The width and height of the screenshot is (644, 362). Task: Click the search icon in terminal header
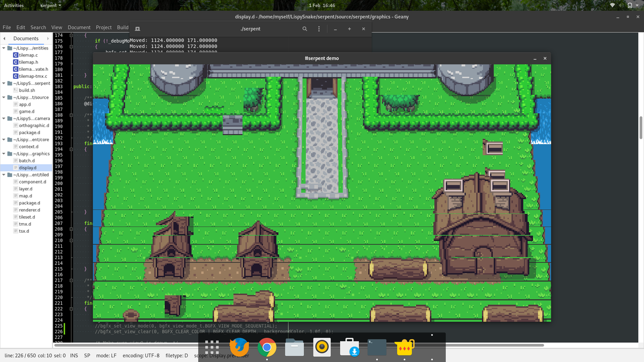click(x=305, y=28)
